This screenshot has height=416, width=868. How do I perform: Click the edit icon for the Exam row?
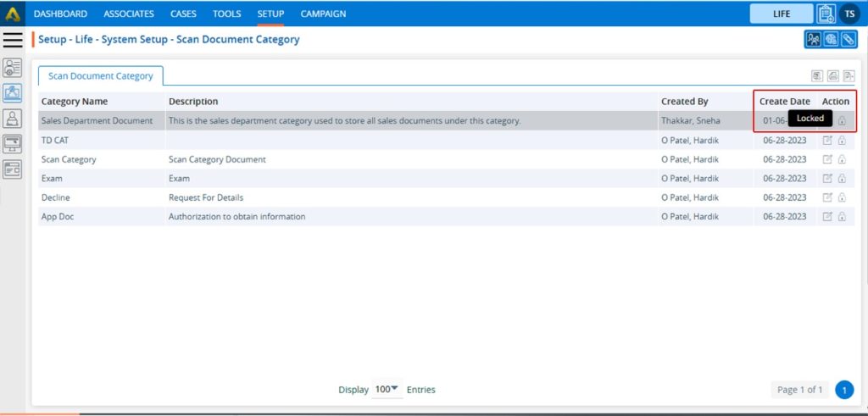pos(828,179)
